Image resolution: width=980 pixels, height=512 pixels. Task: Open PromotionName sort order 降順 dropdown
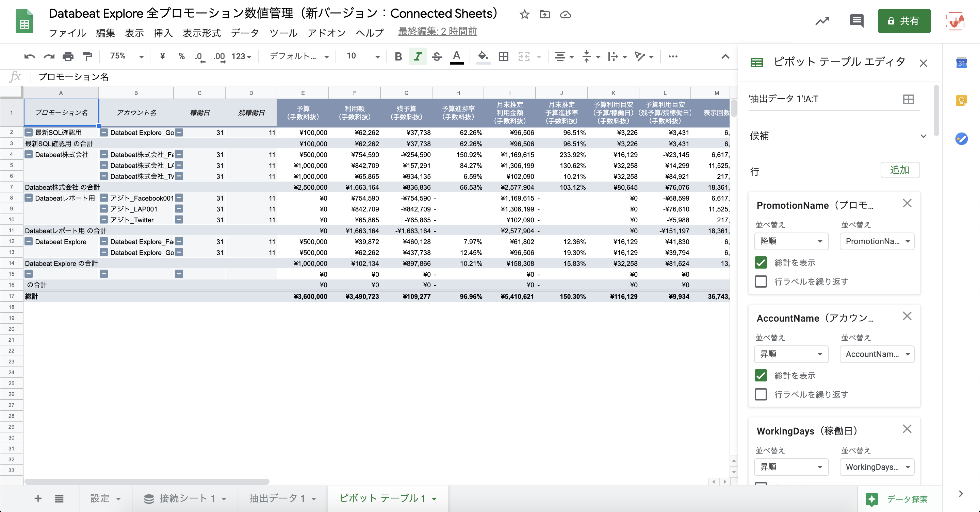coord(791,241)
